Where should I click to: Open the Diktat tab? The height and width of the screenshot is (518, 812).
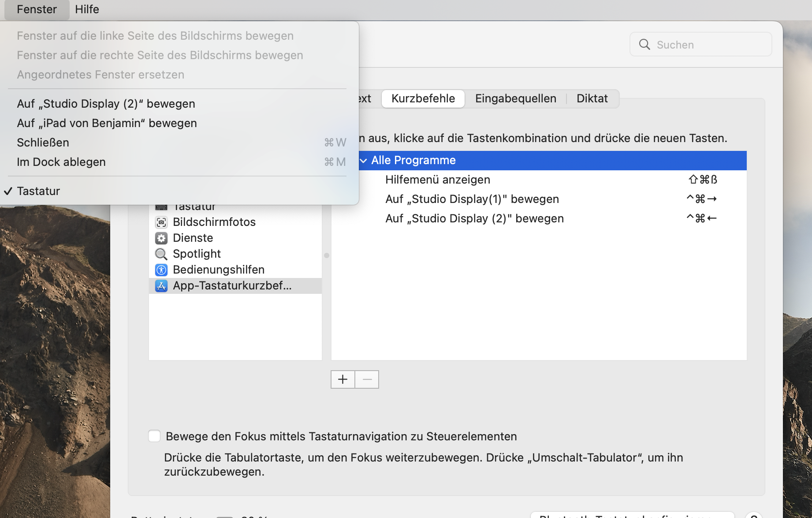click(592, 98)
